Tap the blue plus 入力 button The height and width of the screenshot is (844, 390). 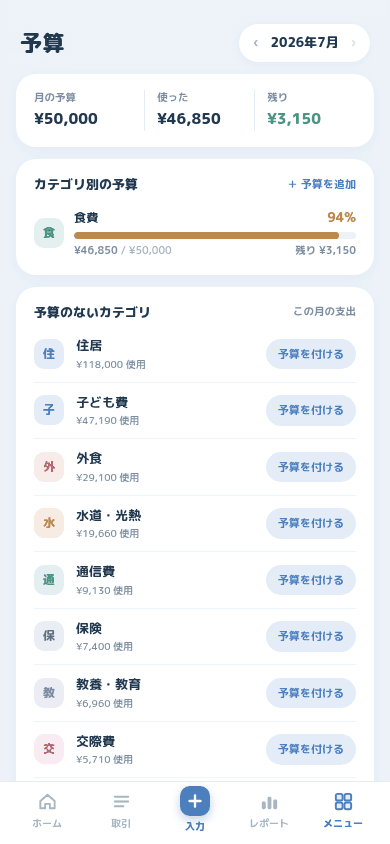click(195, 801)
